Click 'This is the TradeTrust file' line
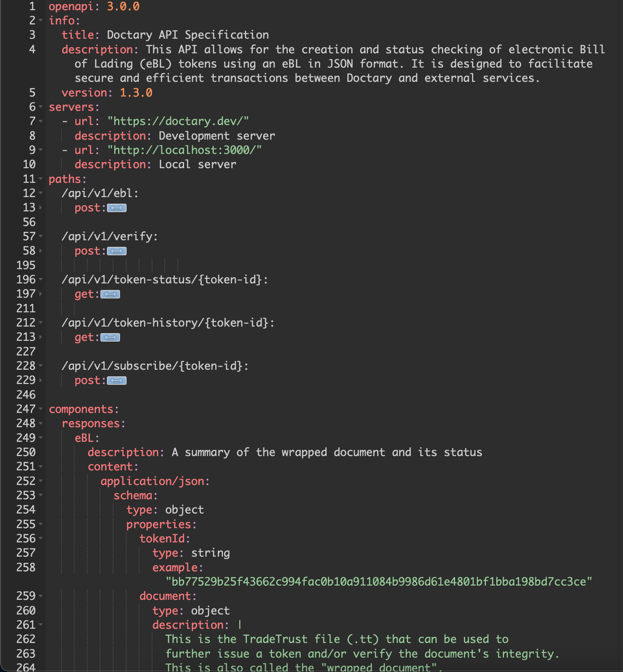623x672 pixels. pos(337,639)
